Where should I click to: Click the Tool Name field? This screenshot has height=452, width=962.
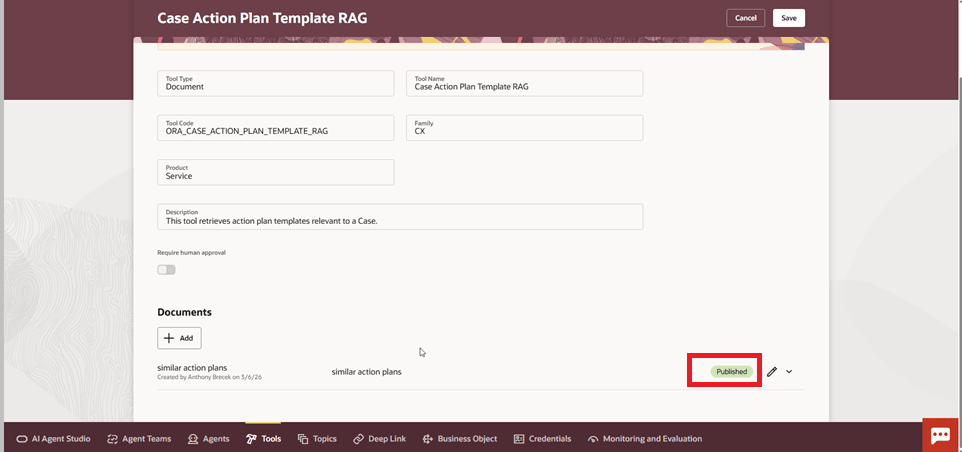point(525,83)
